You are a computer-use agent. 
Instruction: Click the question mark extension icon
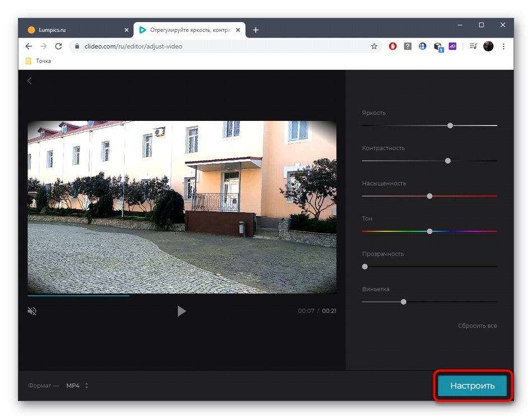(x=408, y=46)
